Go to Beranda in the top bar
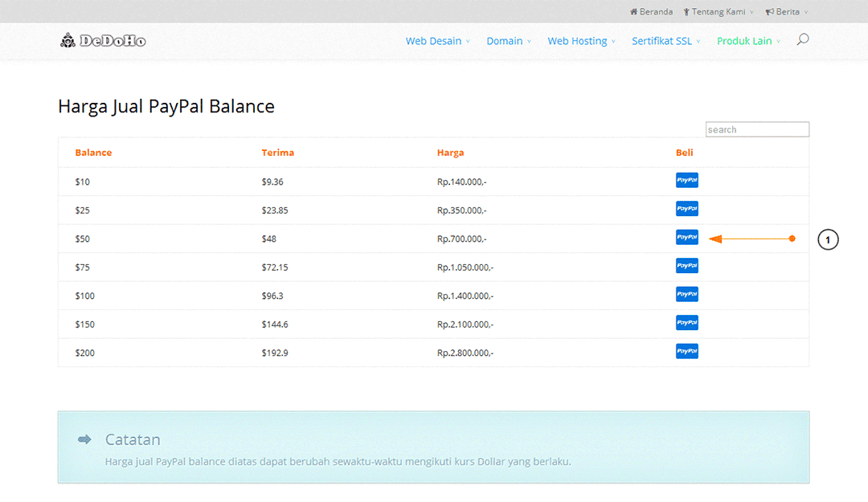 click(651, 12)
